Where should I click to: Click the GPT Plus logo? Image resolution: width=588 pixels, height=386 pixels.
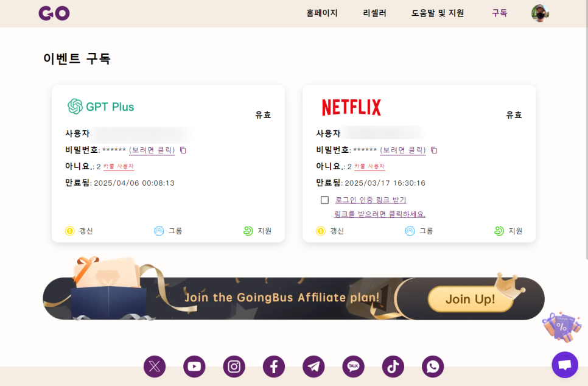point(100,107)
